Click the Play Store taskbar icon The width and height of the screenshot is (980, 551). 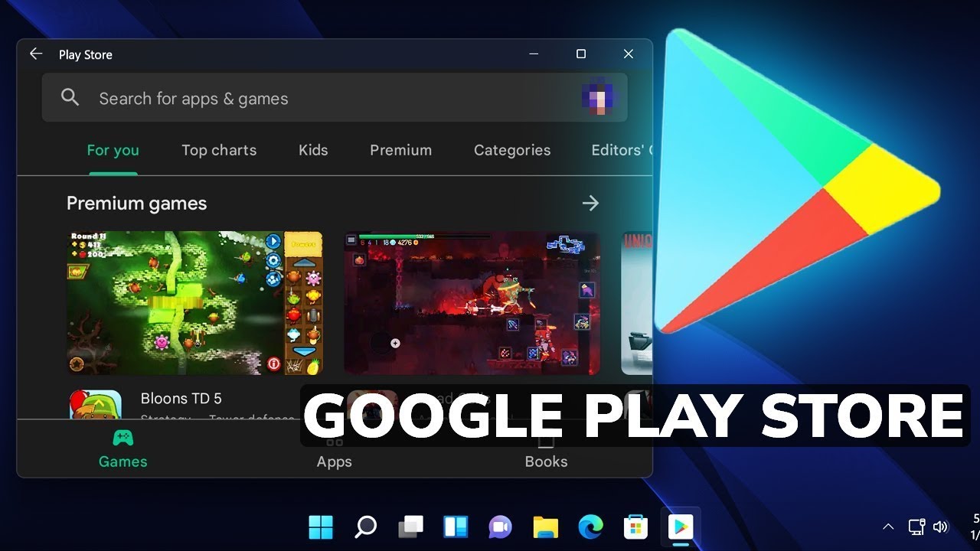click(680, 527)
